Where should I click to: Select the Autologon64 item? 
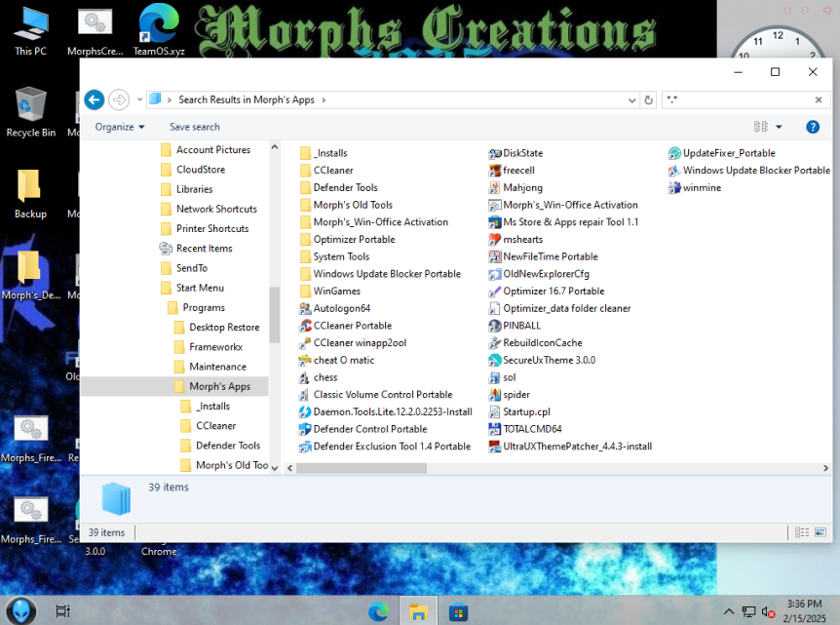tap(335, 308)
